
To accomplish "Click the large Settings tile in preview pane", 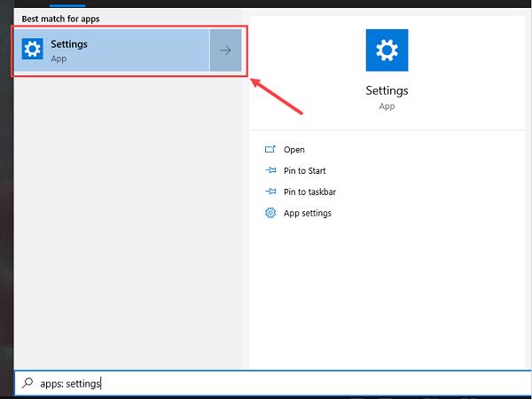I will 387,51.
